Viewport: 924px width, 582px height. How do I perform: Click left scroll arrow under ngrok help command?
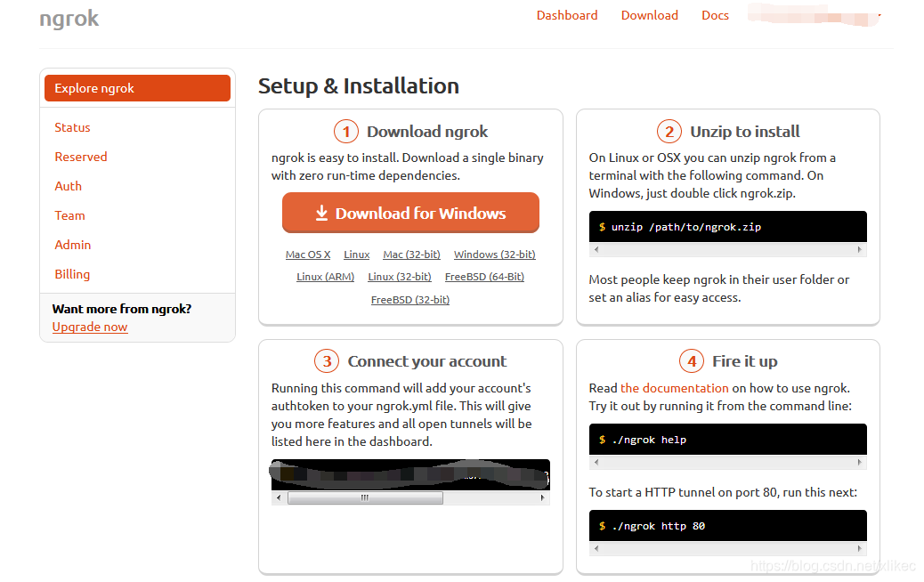(596, 463)
